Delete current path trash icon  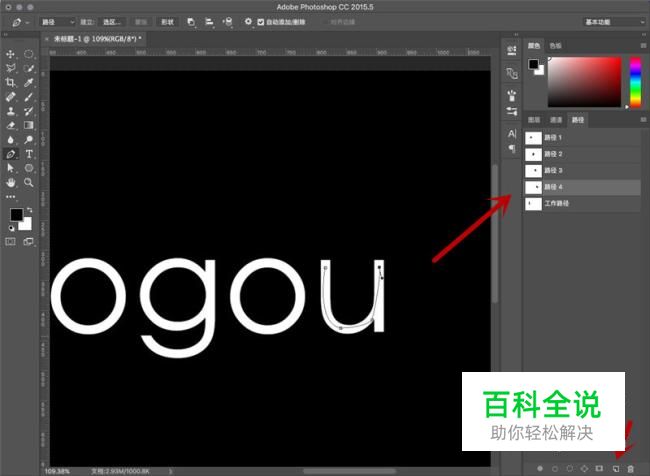(x=631, y=469)
